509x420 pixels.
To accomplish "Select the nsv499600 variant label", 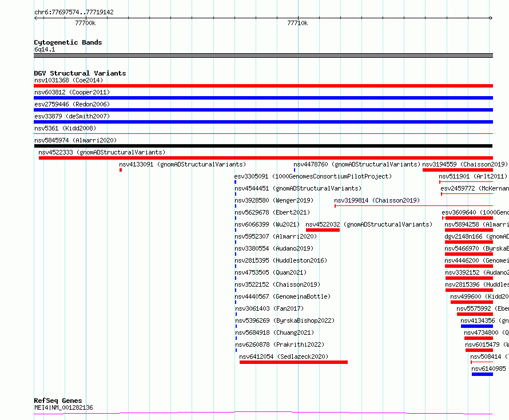I will (x=479, y=296).
